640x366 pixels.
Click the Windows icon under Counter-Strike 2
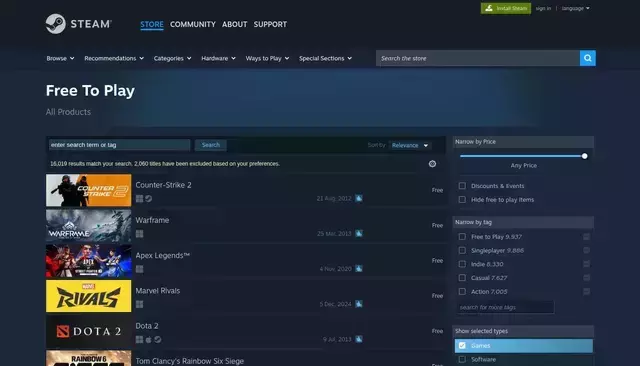click(139, 199)
